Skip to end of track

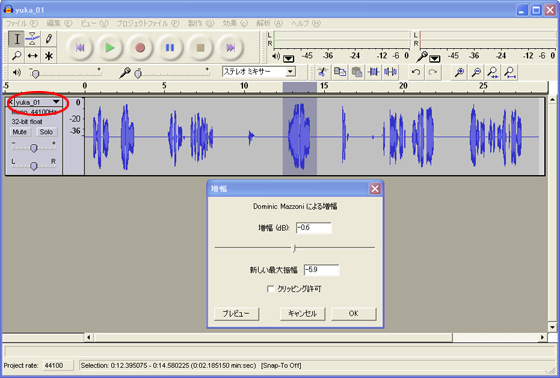pos(230,48)
